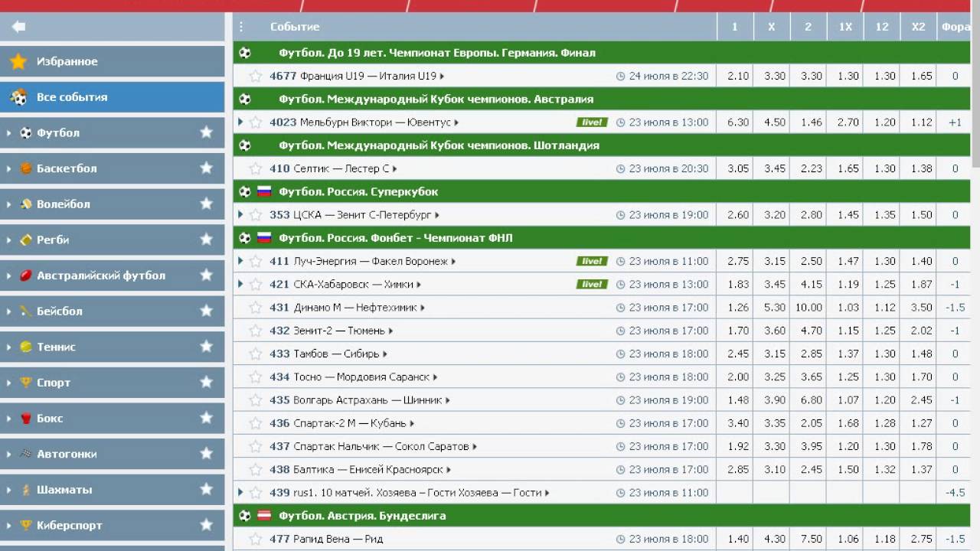Screen dimensions: 980x551
Task: Click the back arrow in sidebar header
Action: 18,27
